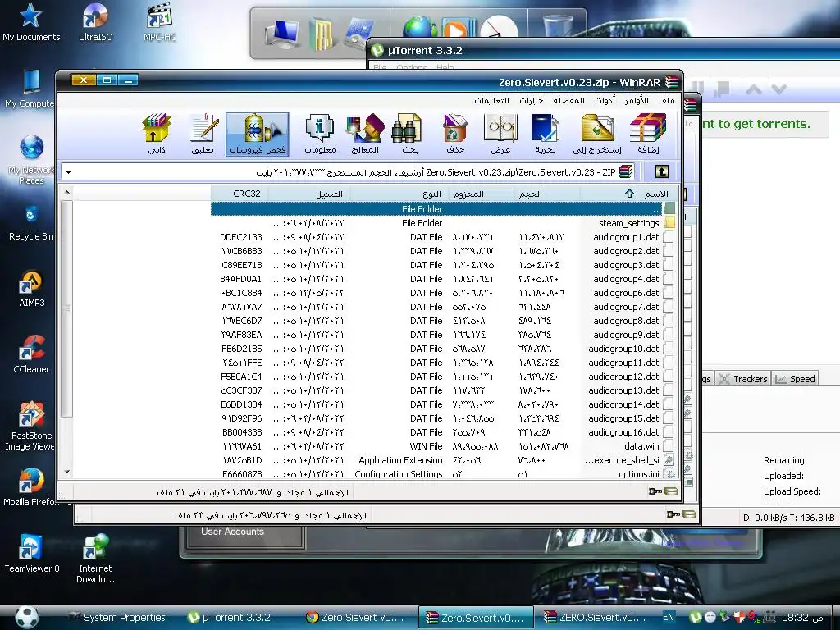
Task: Expand the WinRAR address bar dropdown
Action: 69,172
